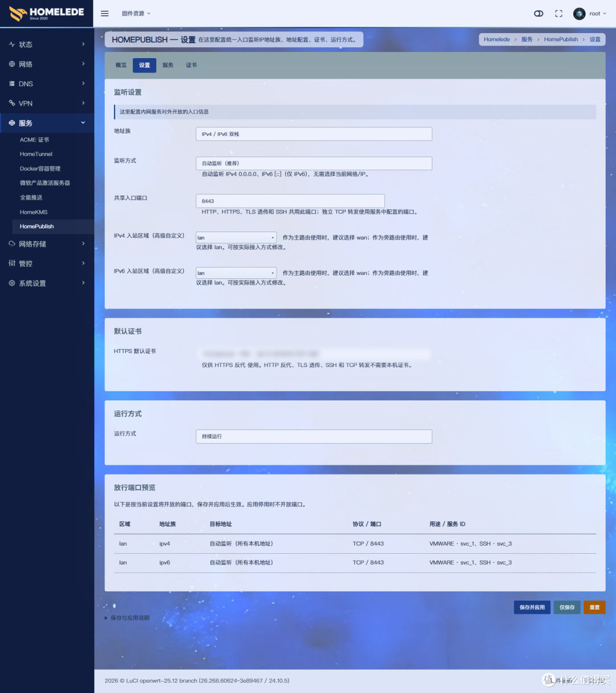Screen dimensions: 616x693
Task: Expand the 网络存储 menu chevron
Action: [83, 244]
